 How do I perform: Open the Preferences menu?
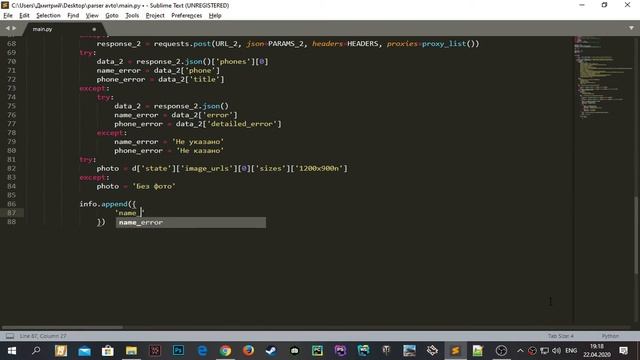pos(187,16)
